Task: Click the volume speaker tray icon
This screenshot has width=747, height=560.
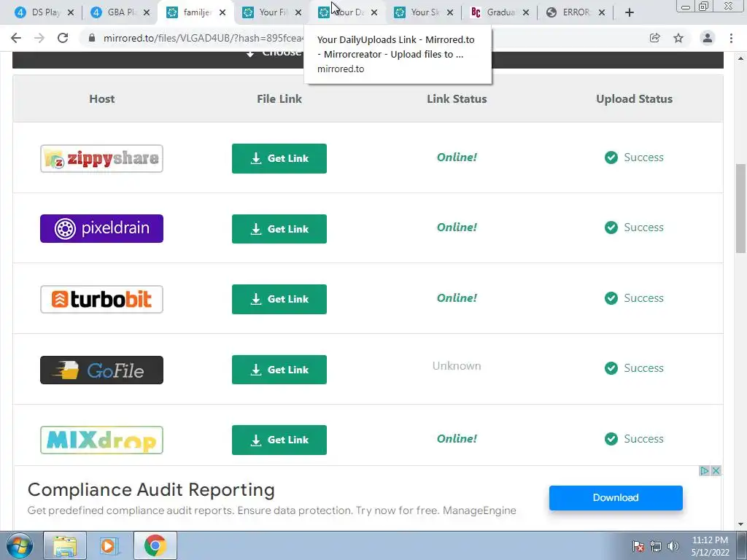Action: point(673,546)
